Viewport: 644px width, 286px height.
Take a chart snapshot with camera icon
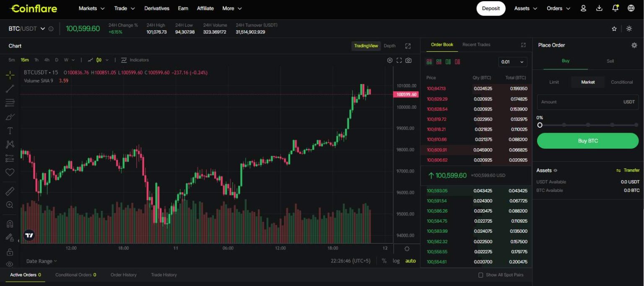click(x=409, y=60)
